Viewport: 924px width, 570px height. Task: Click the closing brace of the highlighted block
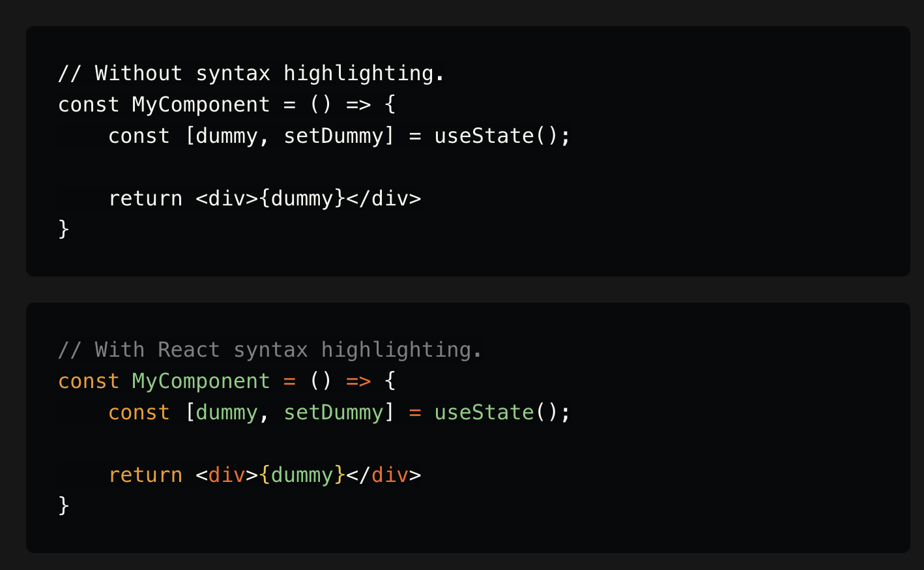(x=63, y=505)
